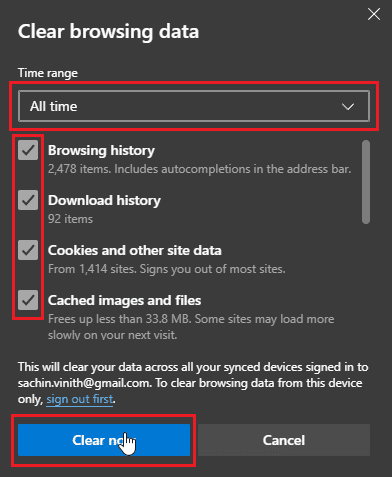Click the scrollbar thumb in the data list
This screenshot has width=392, height=477.
366,182
